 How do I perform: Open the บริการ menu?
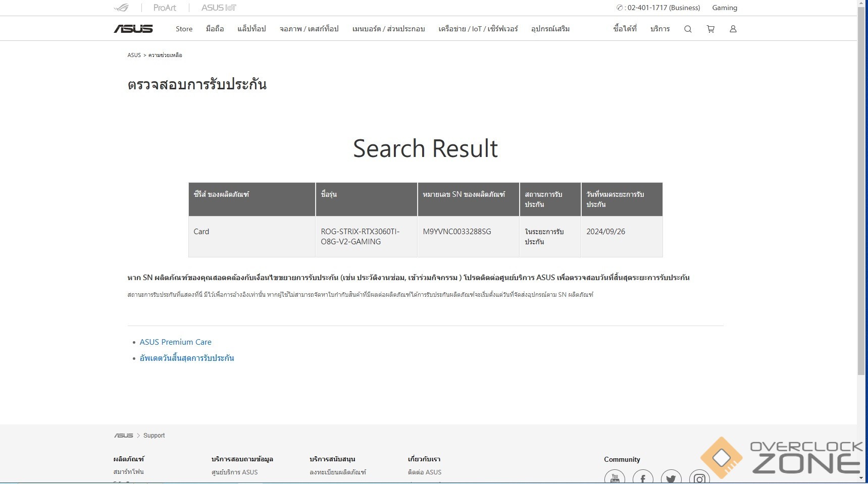[660, 29]
